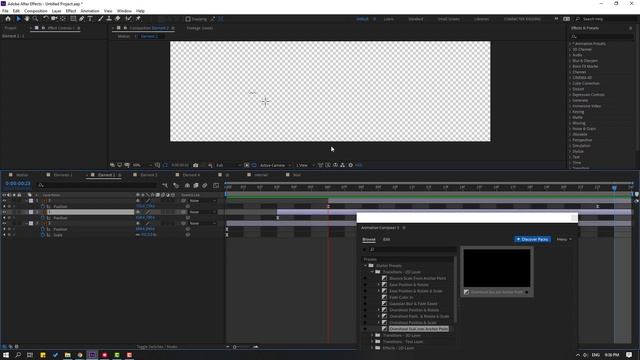Select the Eraser tool
640x360 pixels.
(118, 19)
